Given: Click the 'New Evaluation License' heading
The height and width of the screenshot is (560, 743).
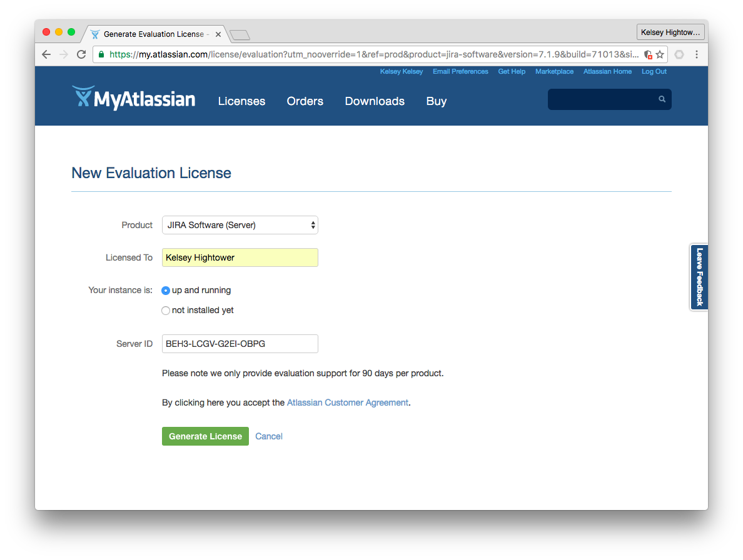Looking at the screenshot, I should pos(151,173).
